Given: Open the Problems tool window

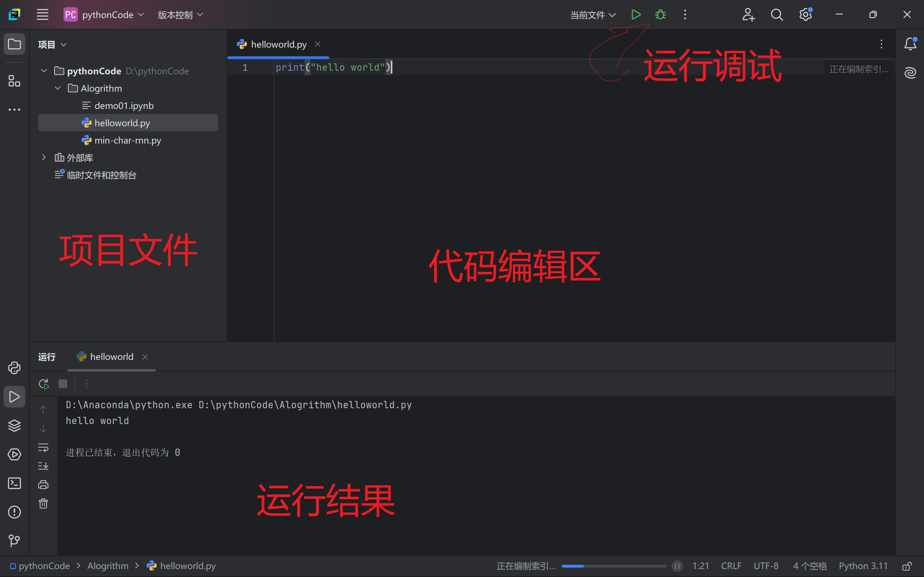Looking at the screenshot, I should 14,512.
